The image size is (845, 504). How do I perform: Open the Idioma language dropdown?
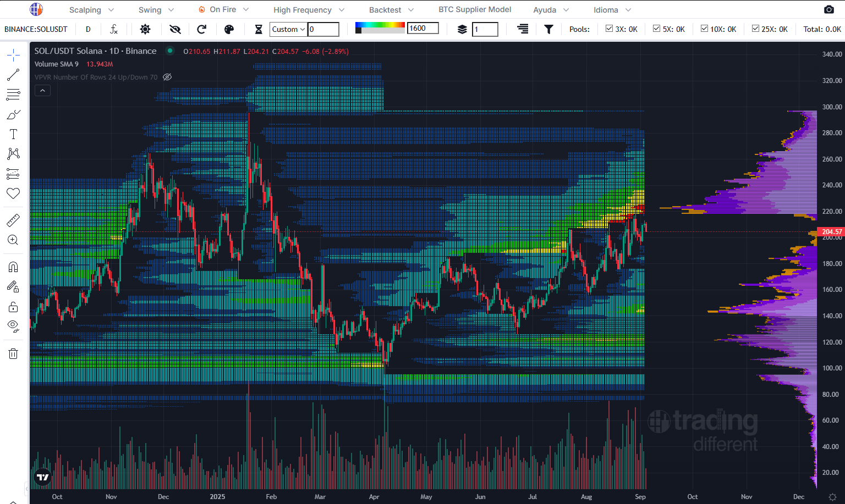point(612,10)
